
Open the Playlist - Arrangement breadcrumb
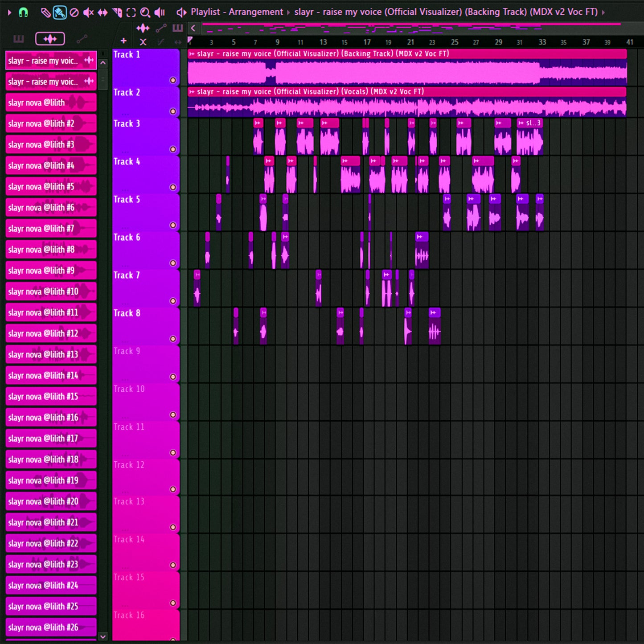tap(237, 12)
